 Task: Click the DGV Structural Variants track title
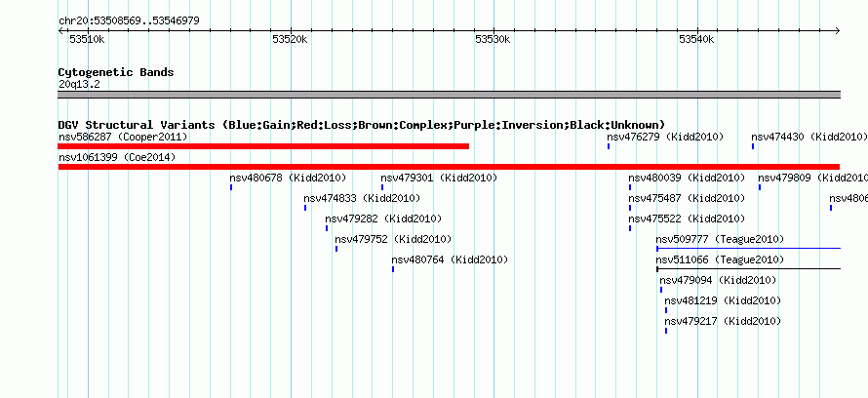pyautogui.click(x=362, y=125)
